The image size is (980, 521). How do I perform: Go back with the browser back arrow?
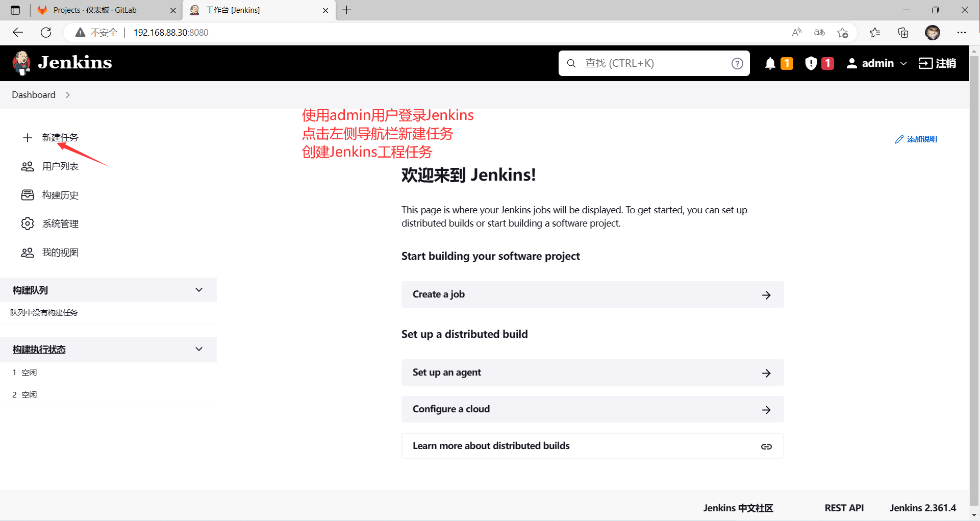point(18,33)
